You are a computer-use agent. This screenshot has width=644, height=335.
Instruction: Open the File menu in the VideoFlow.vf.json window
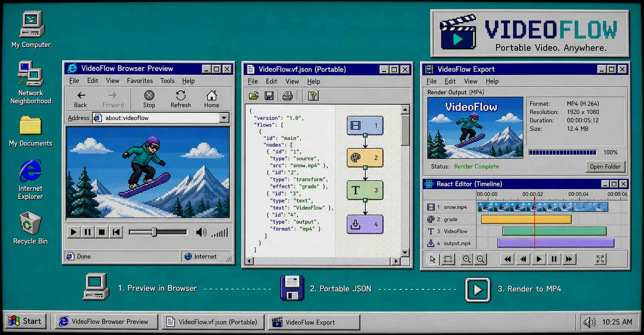point(253,81)
